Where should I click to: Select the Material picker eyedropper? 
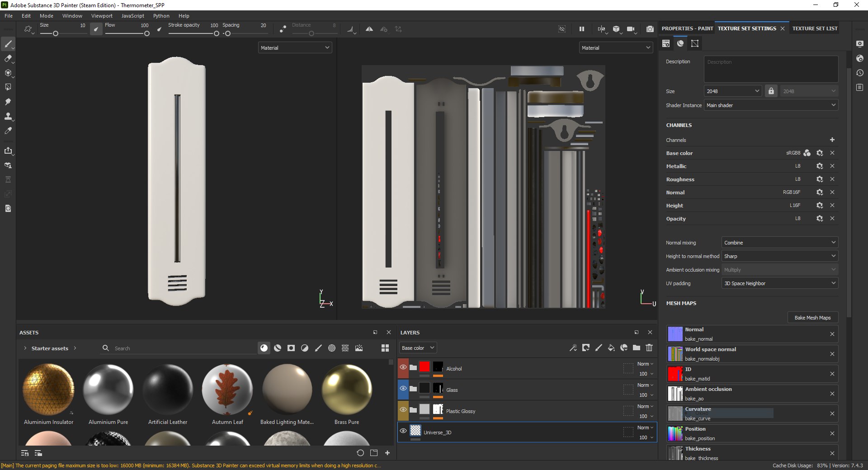coord(8,131)
